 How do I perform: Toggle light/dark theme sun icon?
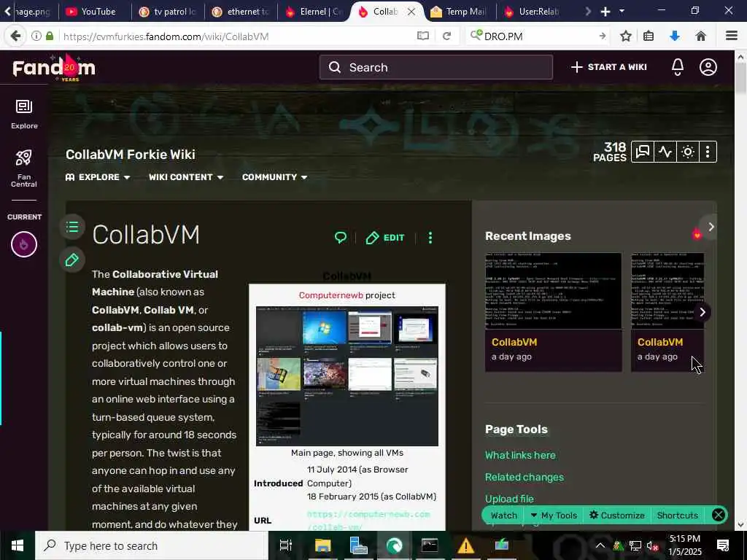687,152
